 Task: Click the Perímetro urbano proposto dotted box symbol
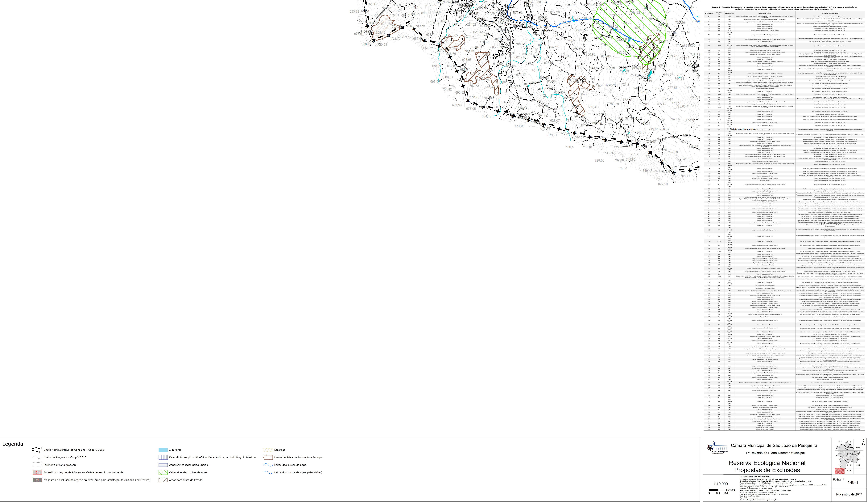click(x=37, y=465)
